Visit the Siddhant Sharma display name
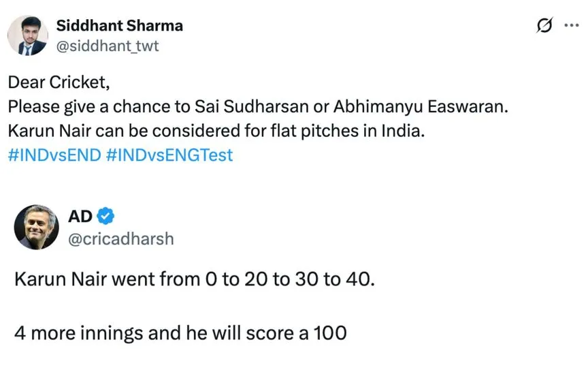The width and height of the screenshot is (588, 368). tap(120, 25)
